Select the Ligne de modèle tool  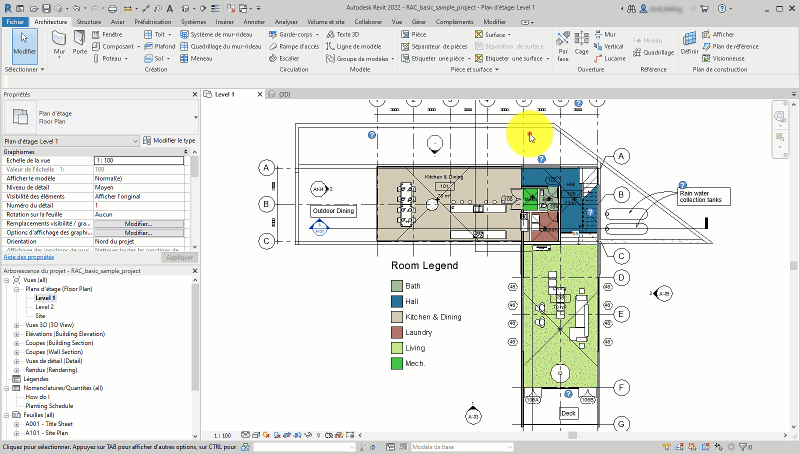tap(354, 46)
